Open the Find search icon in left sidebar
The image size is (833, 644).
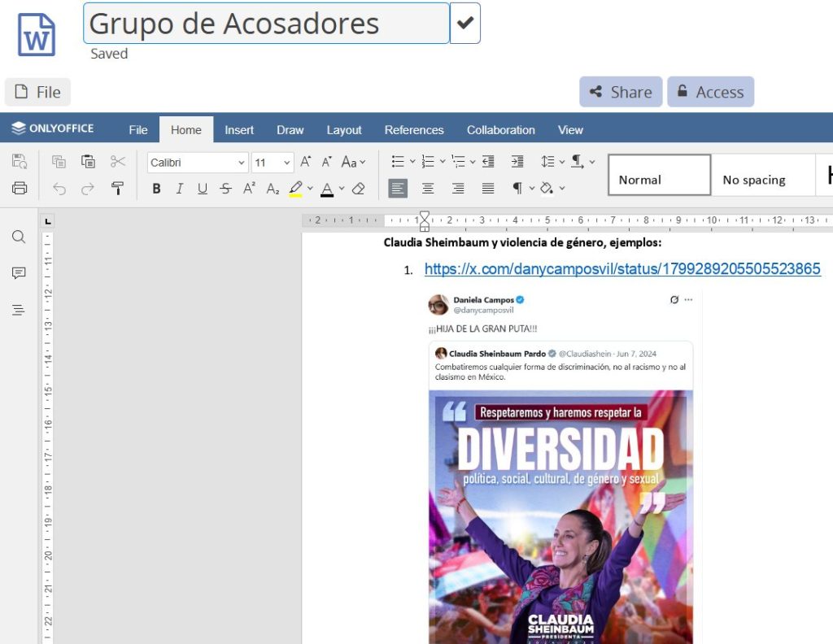pyautogui.click(x=19, y=237)
